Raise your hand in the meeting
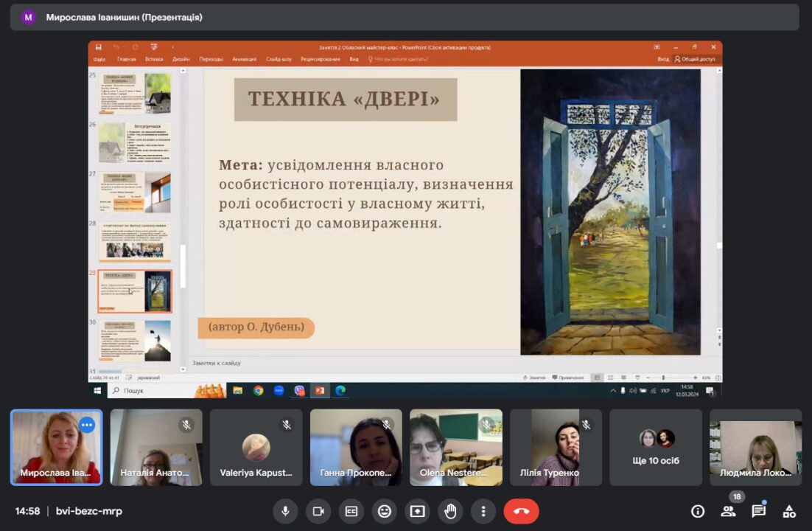This screenshot has width=812, height=531. tap(450, 511)
